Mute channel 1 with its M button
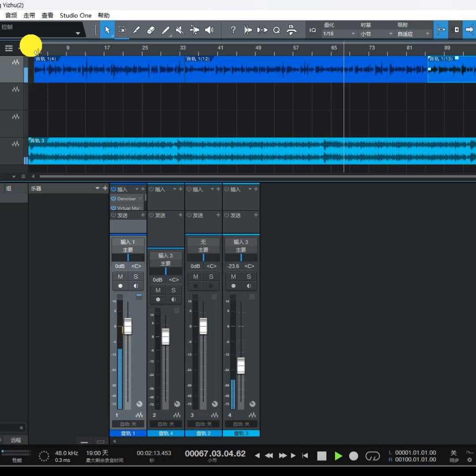This screenshot has width=476, height=476. click(x=120, y=277)
